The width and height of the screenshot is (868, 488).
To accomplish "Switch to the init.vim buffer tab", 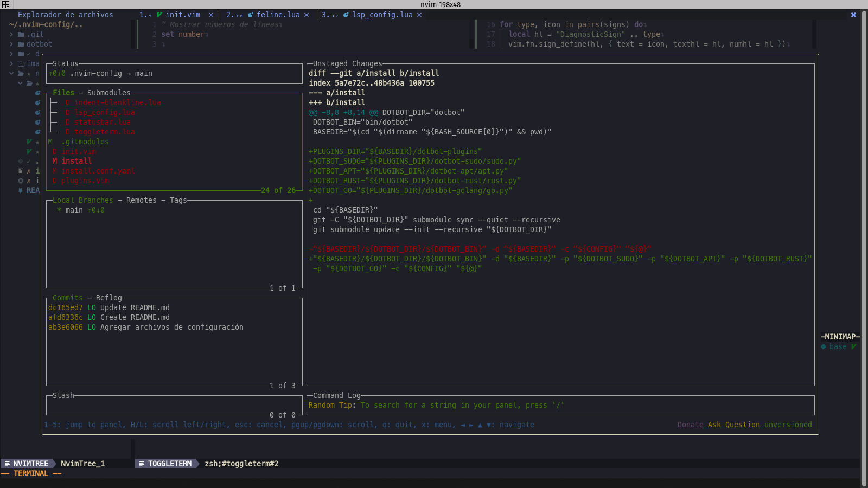I will point(176,15).
